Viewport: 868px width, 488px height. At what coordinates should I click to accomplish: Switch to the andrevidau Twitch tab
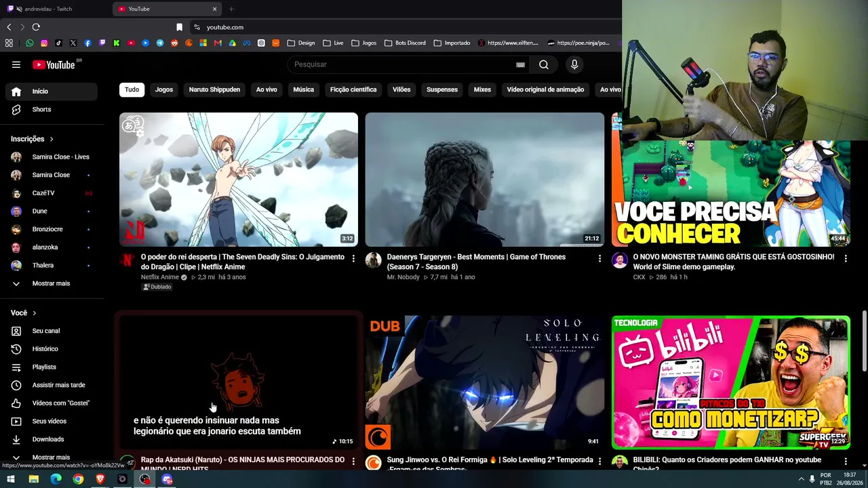pos(56,9)
